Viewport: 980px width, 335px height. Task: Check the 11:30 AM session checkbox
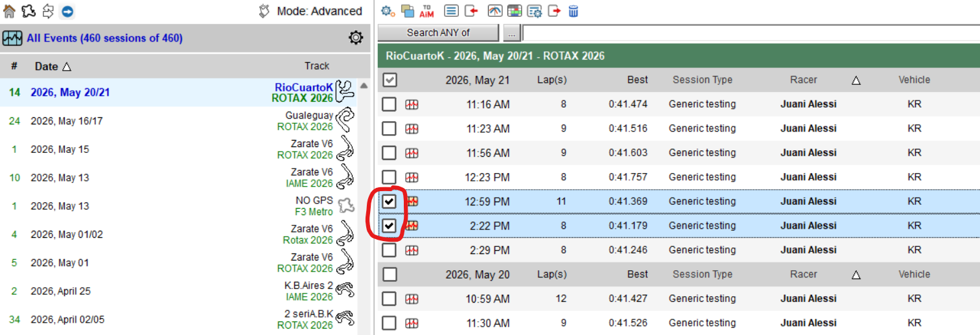click(389, 323)
